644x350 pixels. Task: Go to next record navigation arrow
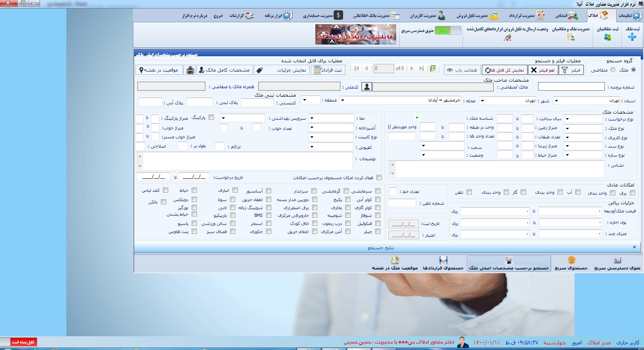click(412, 68)
